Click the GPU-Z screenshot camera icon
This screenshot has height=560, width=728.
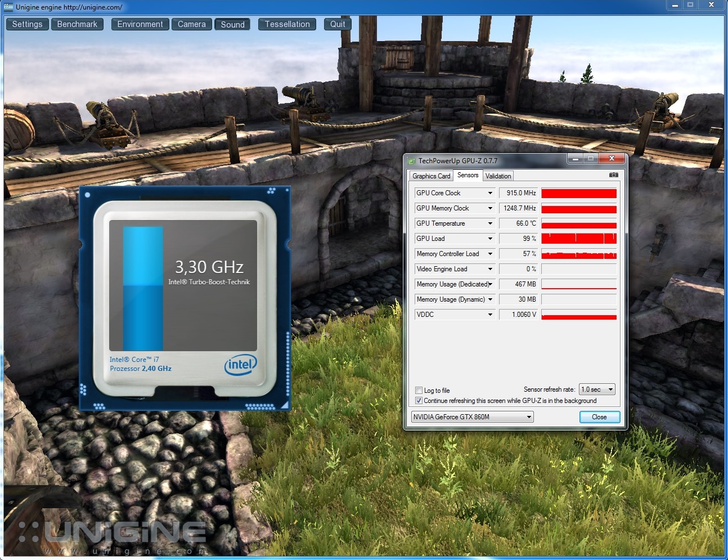click(613, 175)
